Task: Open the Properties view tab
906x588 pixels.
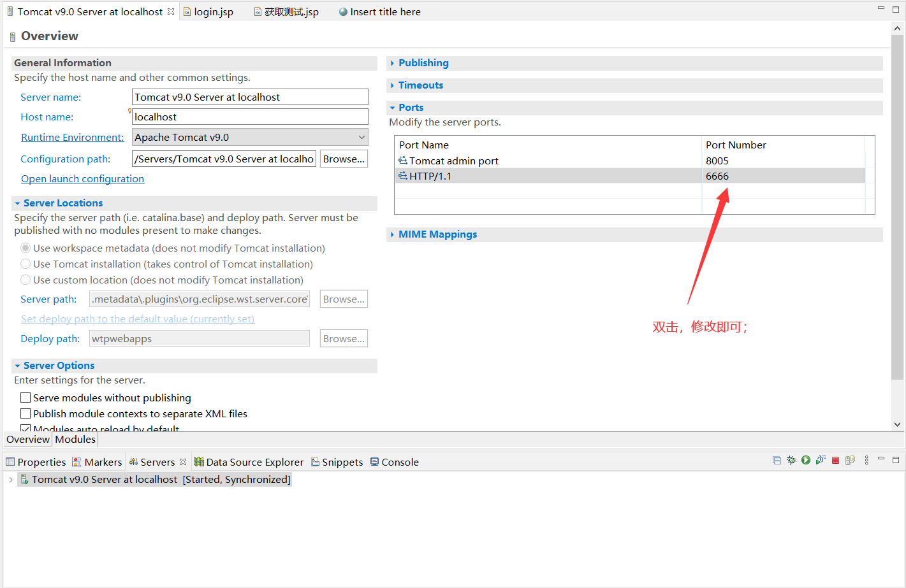Action: pos(36,462)
